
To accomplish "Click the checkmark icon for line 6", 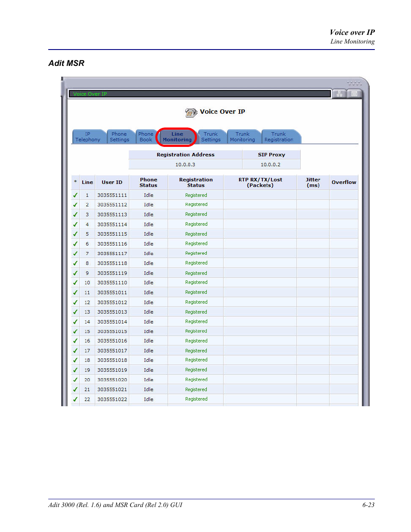I will pos(75,244).
